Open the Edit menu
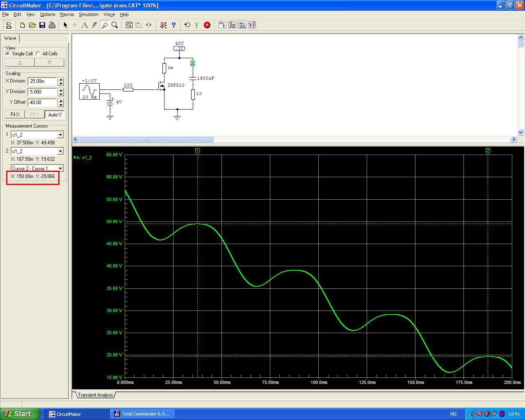Image resolution: width=525 pixels, height=420 pixels. point(17,14)
